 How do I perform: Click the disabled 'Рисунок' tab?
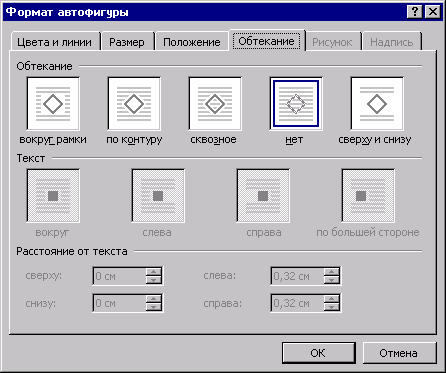(332, 42)
